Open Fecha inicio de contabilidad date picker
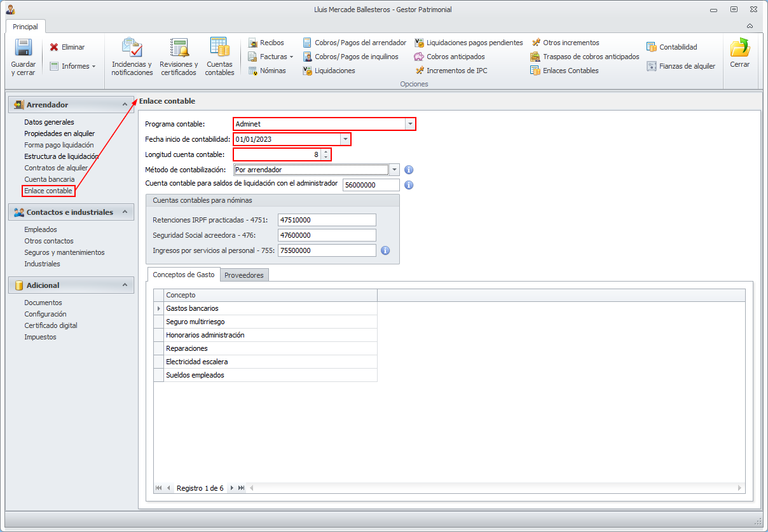This screenshot has height=532, width=768. [x=345, y=139]
